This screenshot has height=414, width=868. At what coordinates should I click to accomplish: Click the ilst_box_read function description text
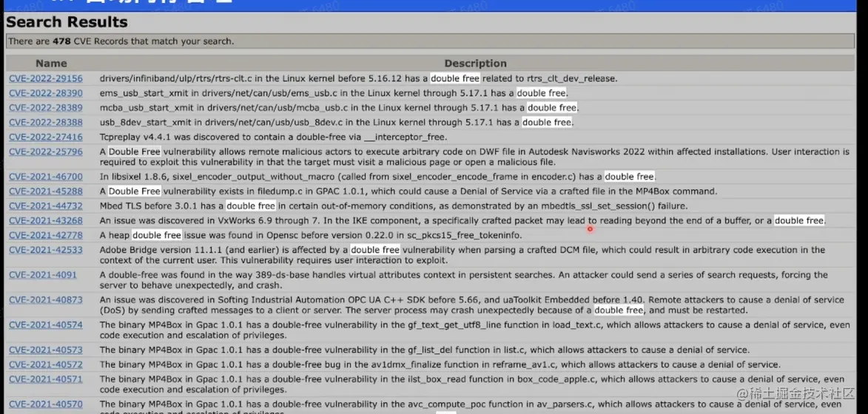coord(472,384)
